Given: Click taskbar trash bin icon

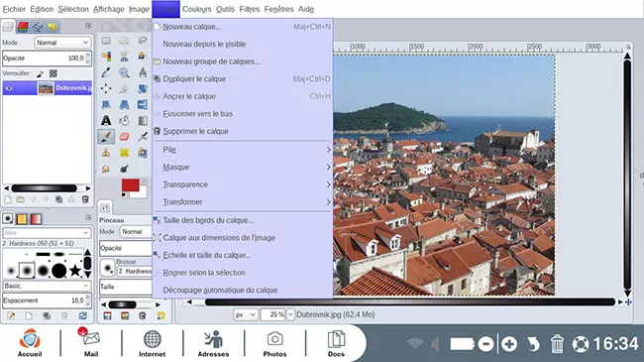Looking at the screenshot, I should point(557,344).
